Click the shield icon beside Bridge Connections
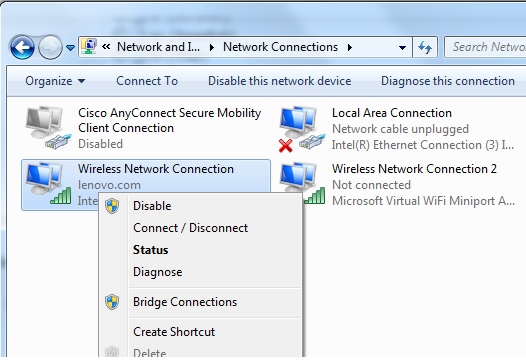 click(112, 302)
